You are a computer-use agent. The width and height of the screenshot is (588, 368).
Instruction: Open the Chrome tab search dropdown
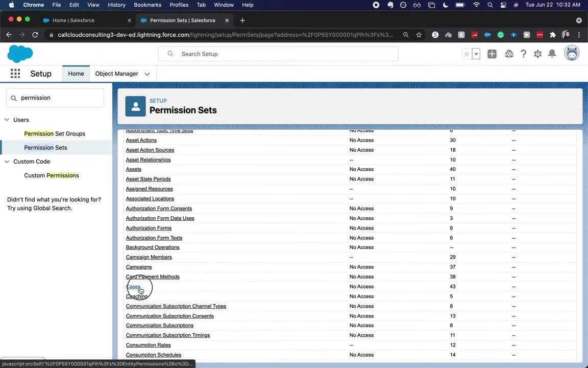tap(579, 20)
